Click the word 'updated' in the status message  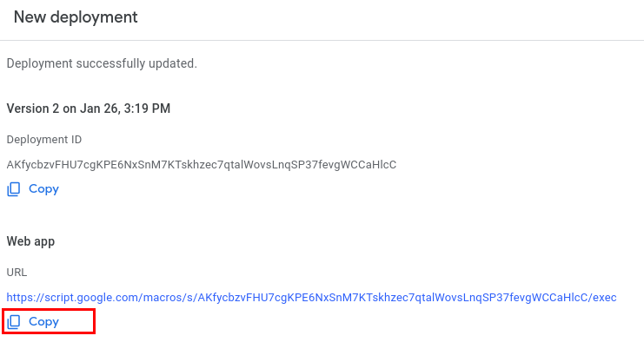(171, 63)
